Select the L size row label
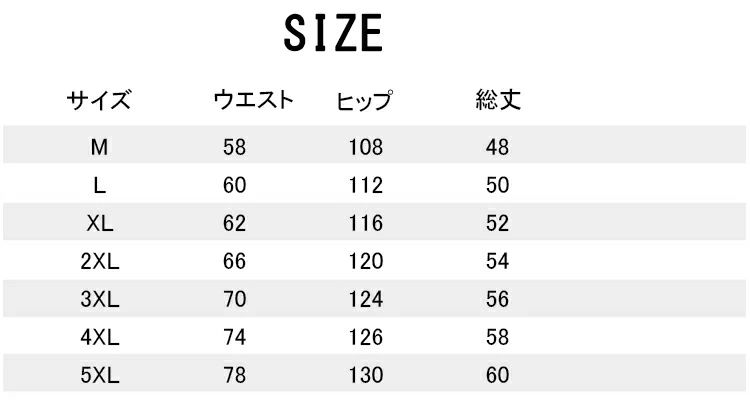 pyautogui.click(x=99, y=185)
